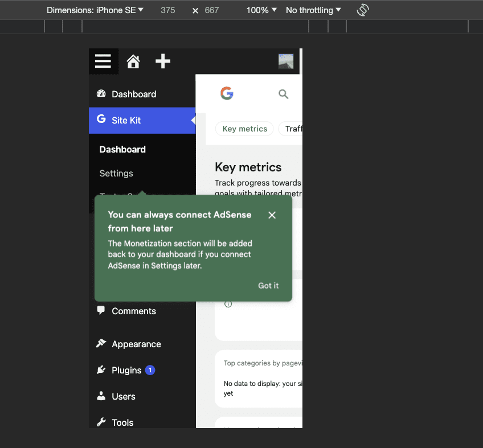Select the Appearance brush icon
Image resolution: width=483 pixels, height=448 pixels.
(102, 343)
